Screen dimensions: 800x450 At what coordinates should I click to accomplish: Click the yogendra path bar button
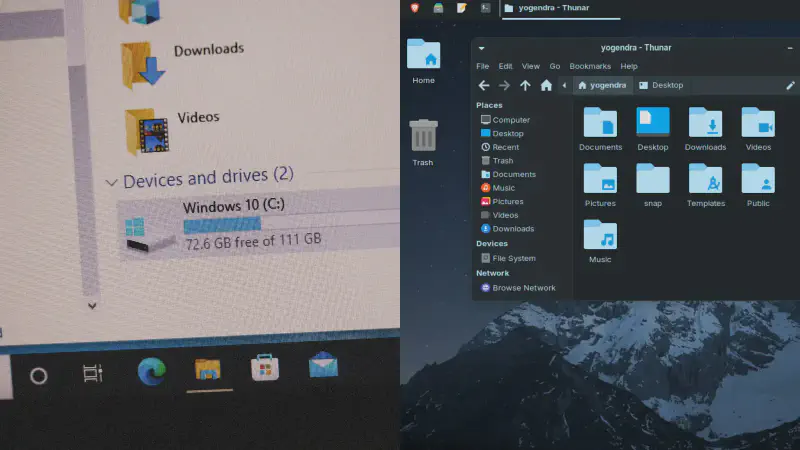[x=602, y=85]
